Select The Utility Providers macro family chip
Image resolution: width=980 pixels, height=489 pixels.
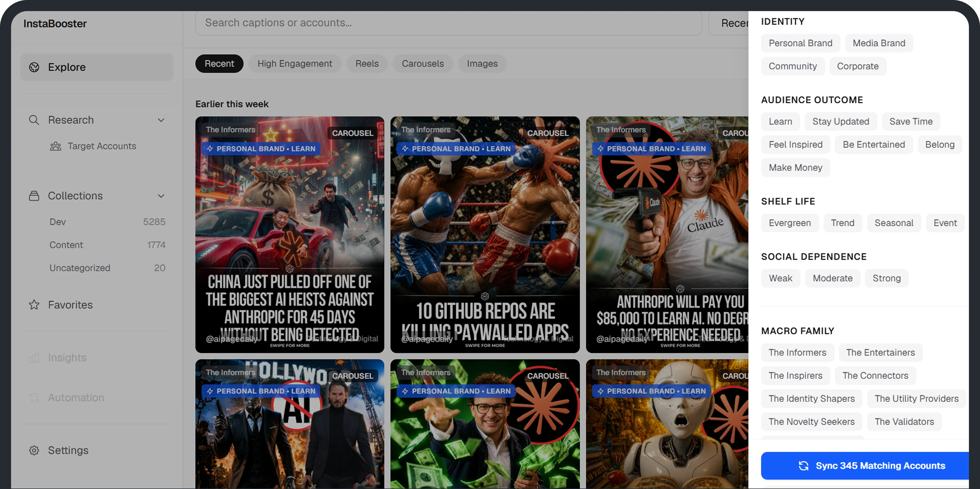[917, 399]
